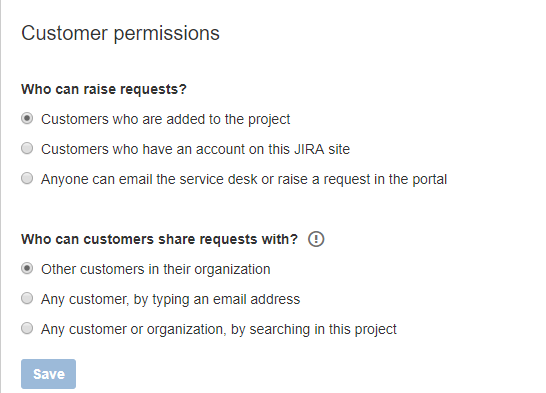Click label text 'Other customers in their organization'

click(156, 269)
